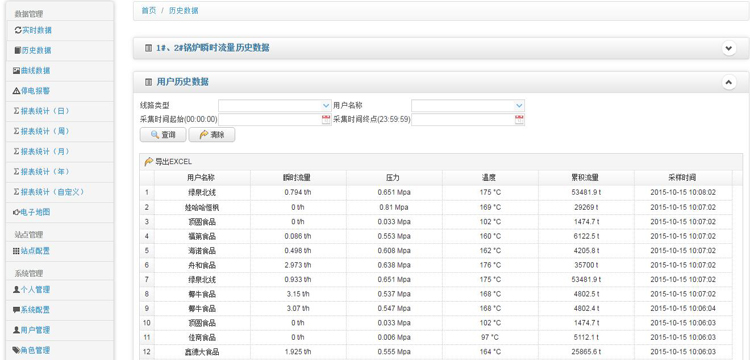Click the 首页 breadcrumb link
The image size is (750, 360).
coord(149,11)
